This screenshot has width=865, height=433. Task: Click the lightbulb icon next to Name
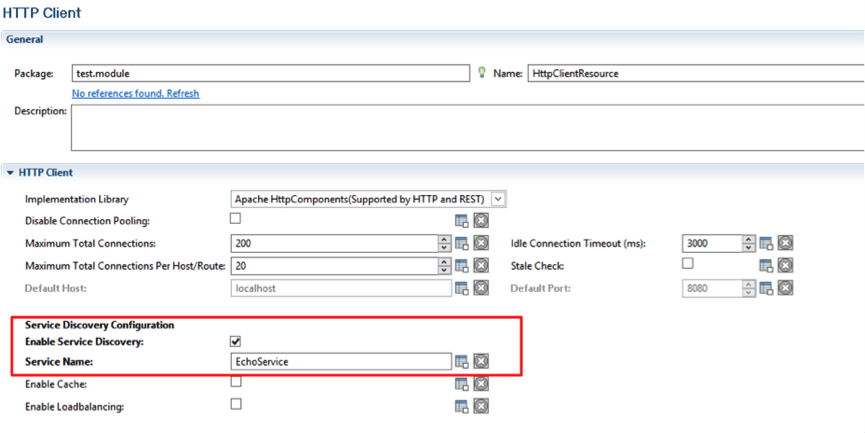pos(482,72)
